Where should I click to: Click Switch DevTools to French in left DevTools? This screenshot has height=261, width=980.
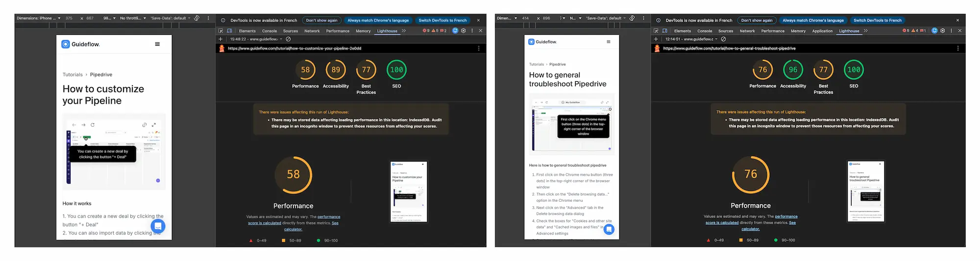(x=442, y=20)
